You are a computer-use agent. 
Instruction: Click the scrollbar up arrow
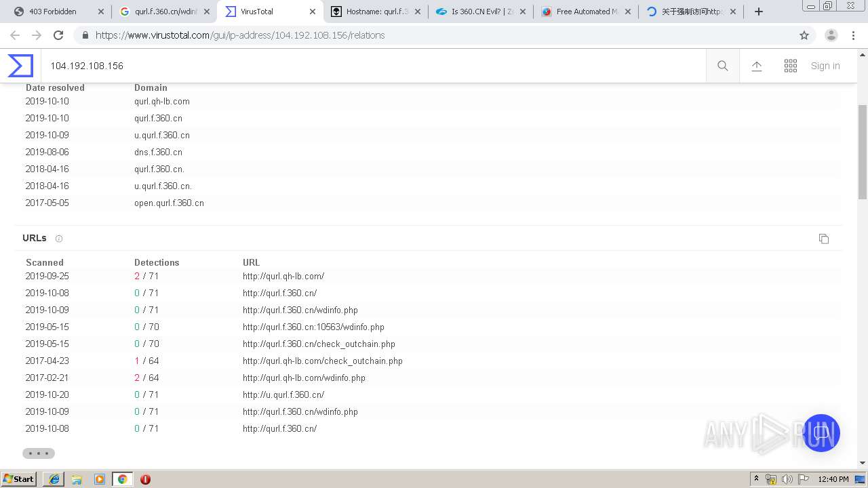tap(863, 54)
